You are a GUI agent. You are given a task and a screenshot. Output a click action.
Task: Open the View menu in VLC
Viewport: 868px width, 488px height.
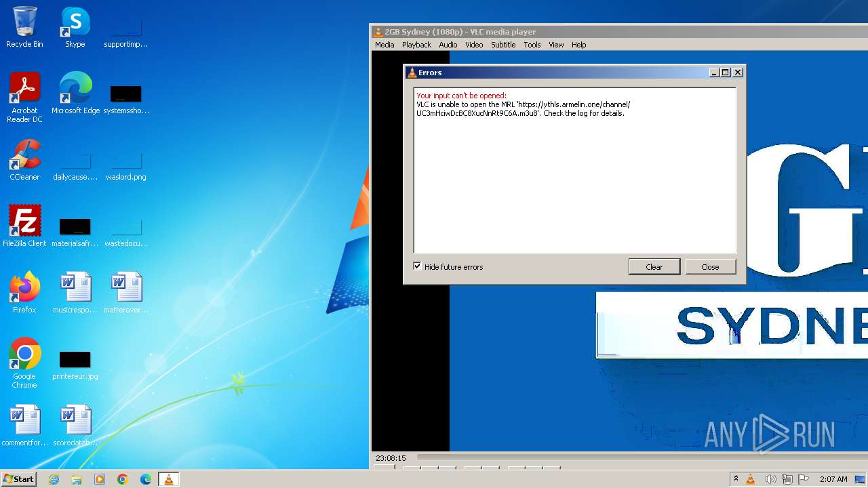coord(556,45)
